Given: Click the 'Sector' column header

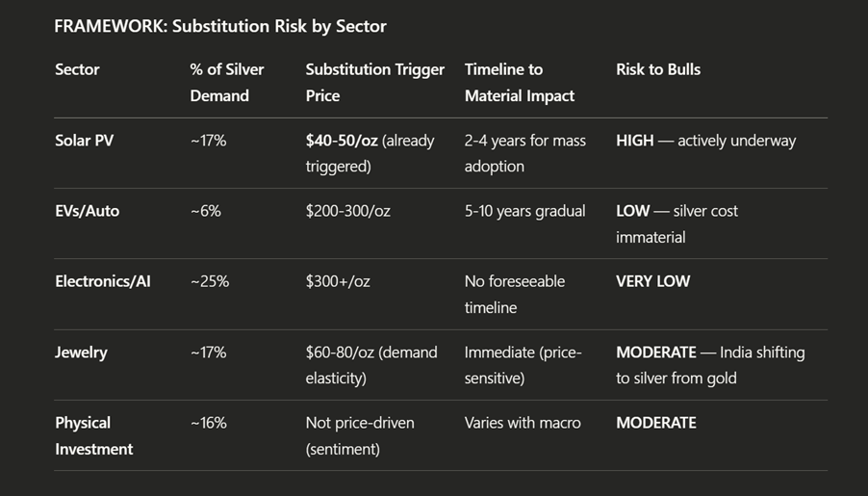Looking at the screenshot, I should [77, 69].
